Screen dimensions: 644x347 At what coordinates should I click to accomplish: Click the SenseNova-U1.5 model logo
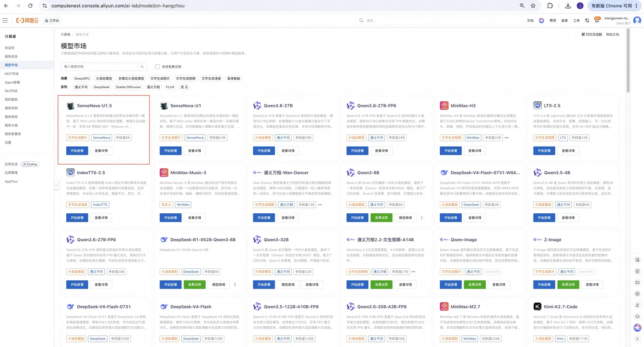pyautogui.click(x=70, y=106)
